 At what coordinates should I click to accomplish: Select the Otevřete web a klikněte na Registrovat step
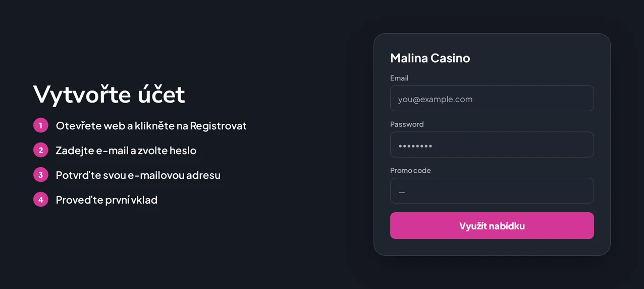[151, 125]
